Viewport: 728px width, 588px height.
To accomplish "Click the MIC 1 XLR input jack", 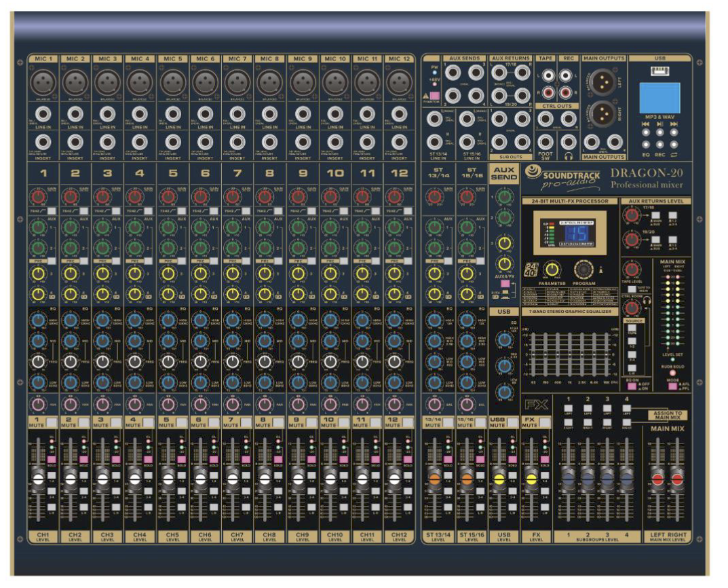I will (43, 82).
